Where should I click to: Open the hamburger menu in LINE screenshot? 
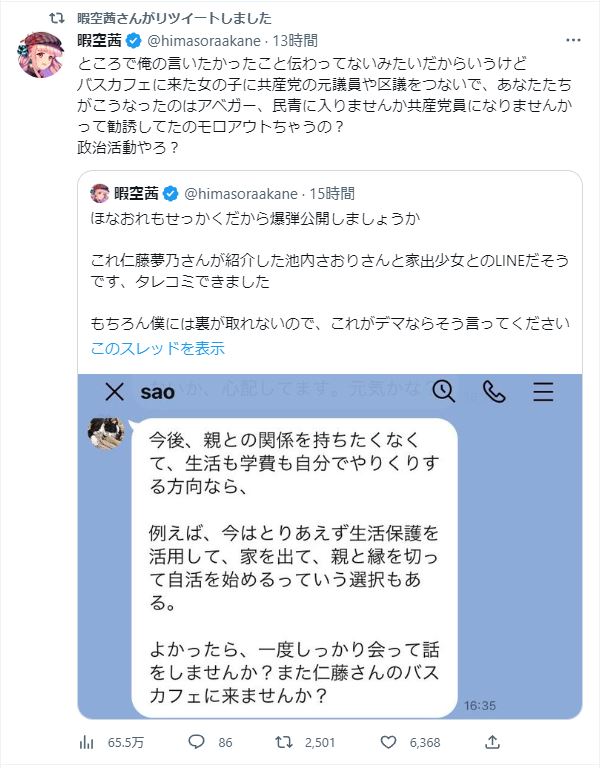pyautogui.click(x=543, y=392)
